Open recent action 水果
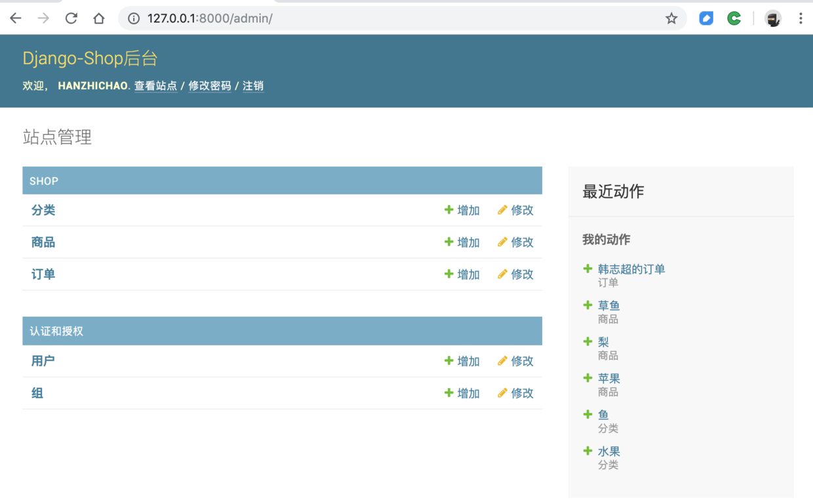The height and width of the screenshot is (504, 813). 609,452
